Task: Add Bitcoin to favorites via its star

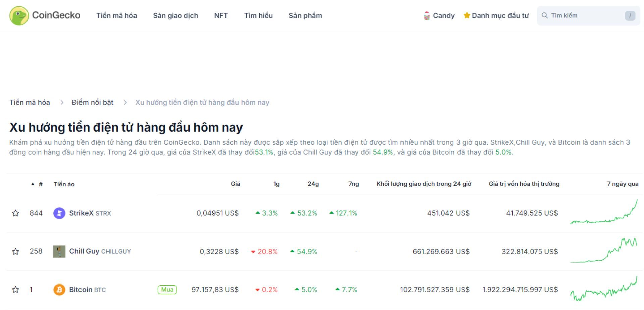Action: (x=15, y=289)
